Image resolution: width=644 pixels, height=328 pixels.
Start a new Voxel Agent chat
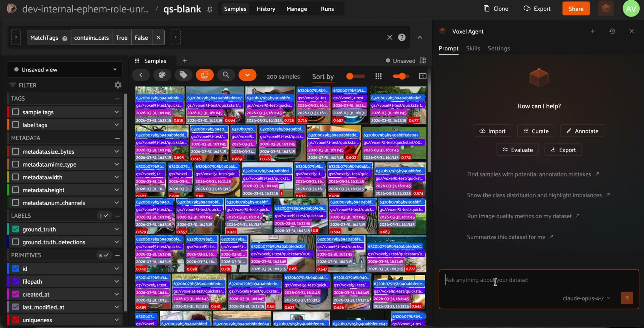(593, 31)
